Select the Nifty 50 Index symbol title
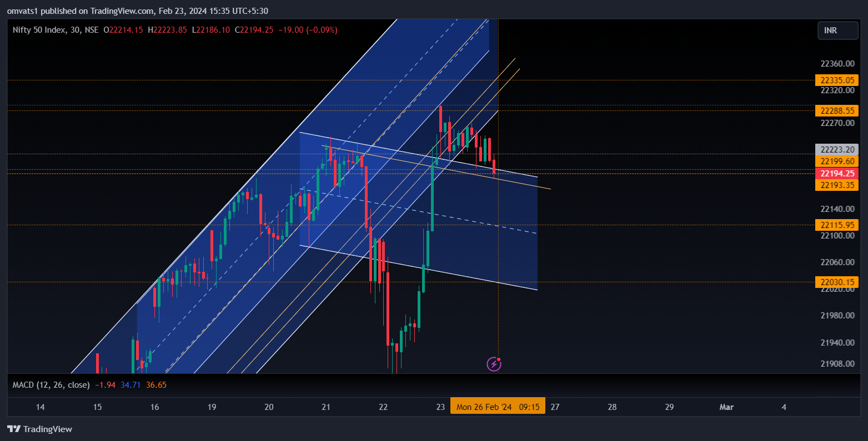The width and height of the screenshot is (868, 441). pos(54,30)
